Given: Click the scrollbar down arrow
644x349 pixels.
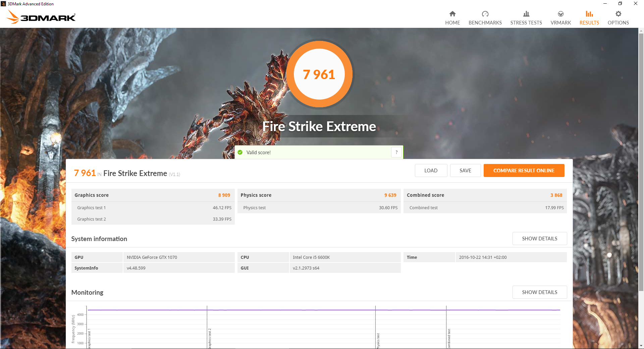Looking at the screenshot, I should tap(641, 346).
